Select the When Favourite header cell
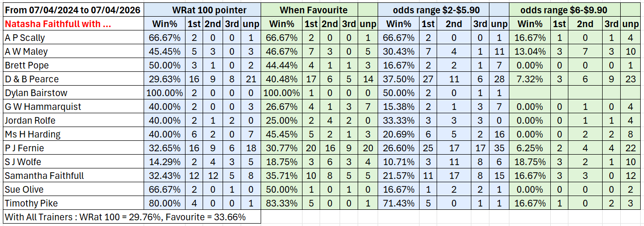This screenshot has width=644, height=226. coord(313,10)
